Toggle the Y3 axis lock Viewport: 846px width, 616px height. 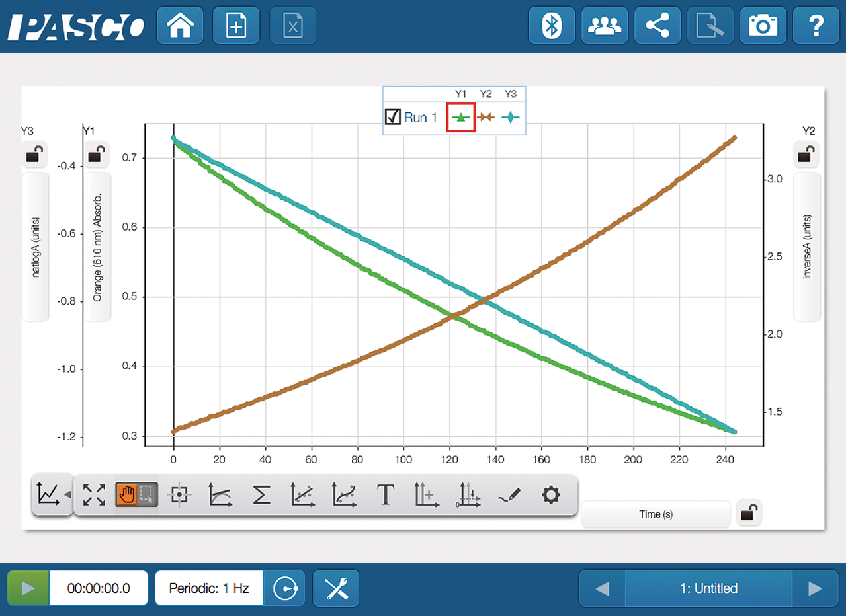[x=34, y=155]
